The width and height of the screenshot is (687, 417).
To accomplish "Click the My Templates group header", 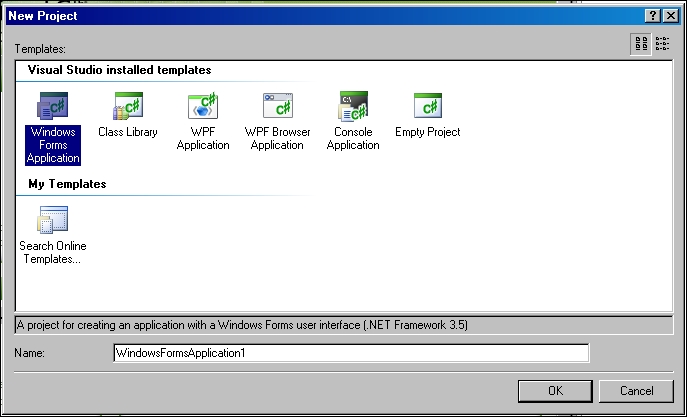I will [x=67, y=184].
